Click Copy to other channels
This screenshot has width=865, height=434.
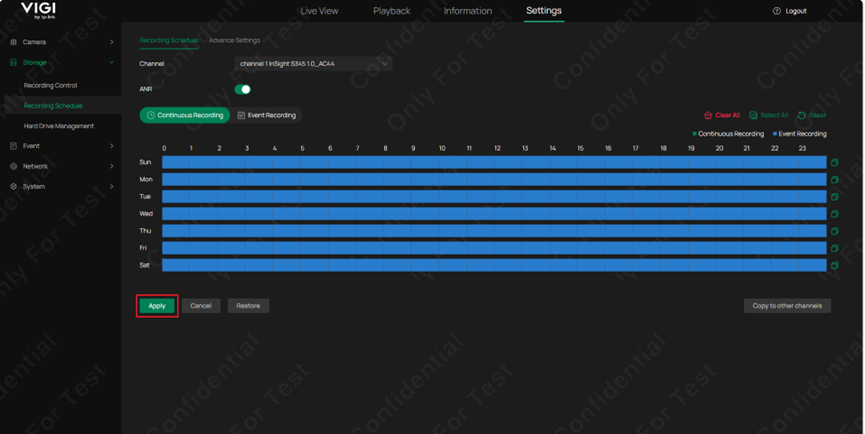(x=787, y=306)
